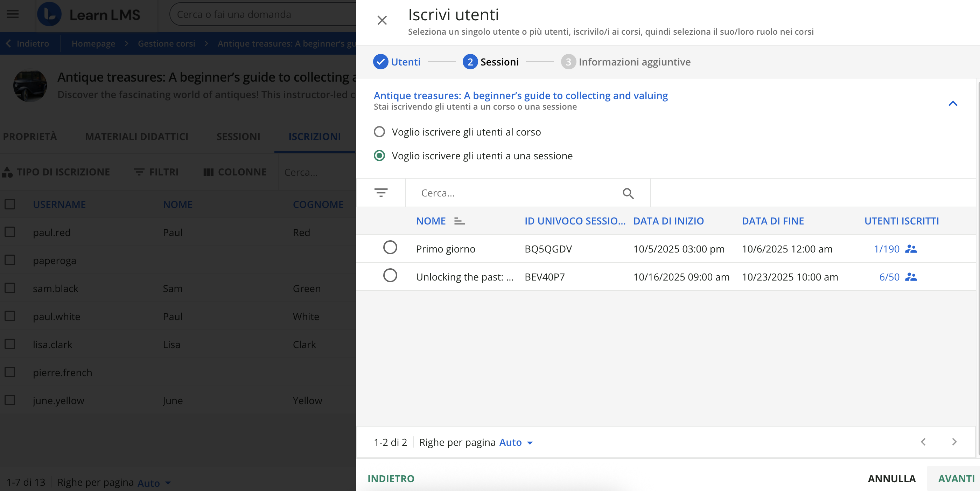
Task: Click enrolled users icon for Primo giorno
Action: pyautogui.click(x=911, y=249)
